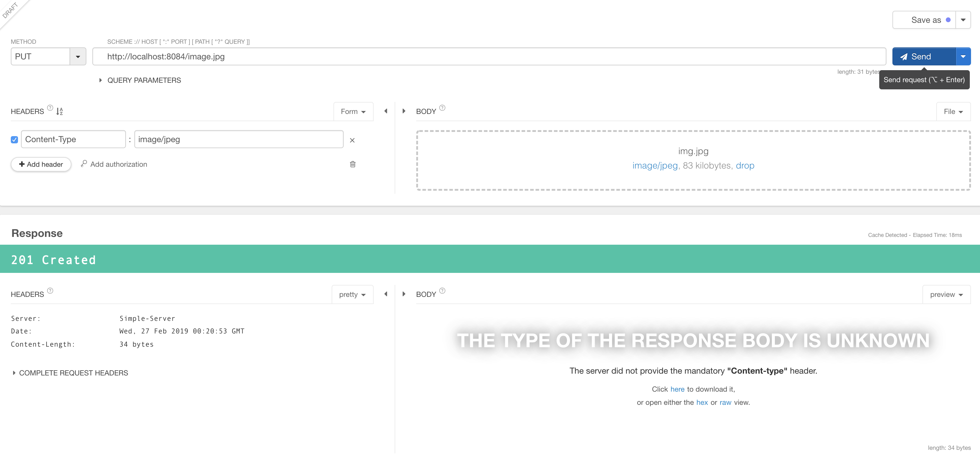980x457 pixels.
Task: Open the preview dropdown for response body
Action: tap(946, 294)
